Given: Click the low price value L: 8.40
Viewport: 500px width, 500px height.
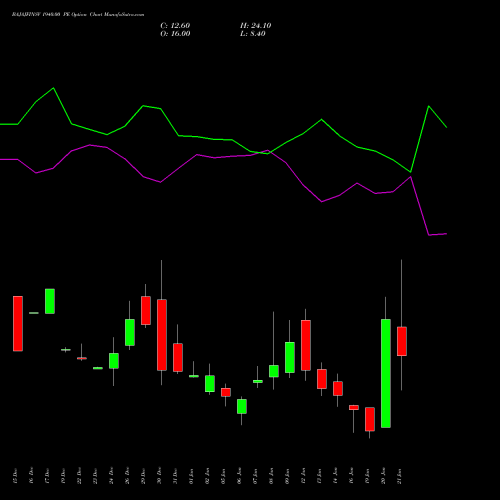Looking at the screenshot, I should click(253, 34).
